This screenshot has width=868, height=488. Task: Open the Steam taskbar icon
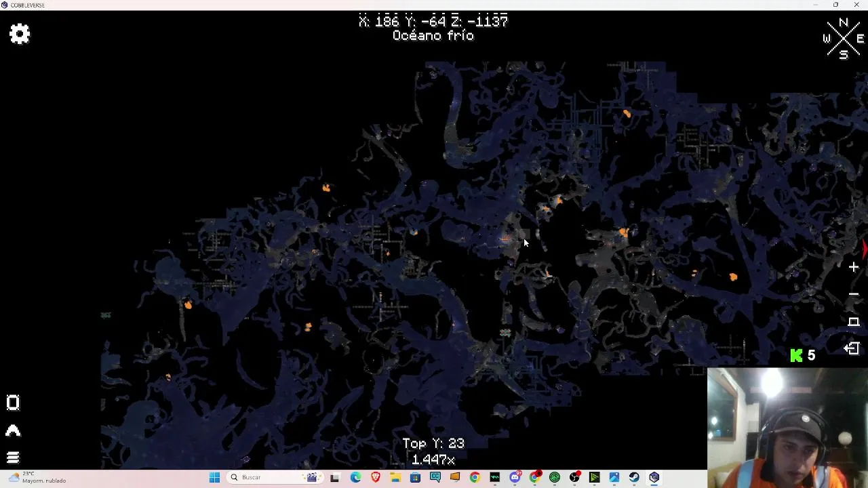(x=634, y=477)
